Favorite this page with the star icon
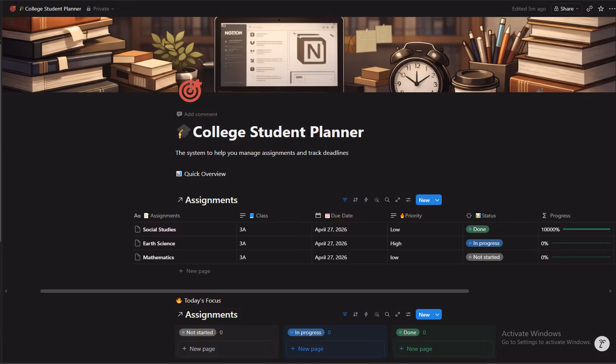616x364 pixels. (x=601, y=9)
